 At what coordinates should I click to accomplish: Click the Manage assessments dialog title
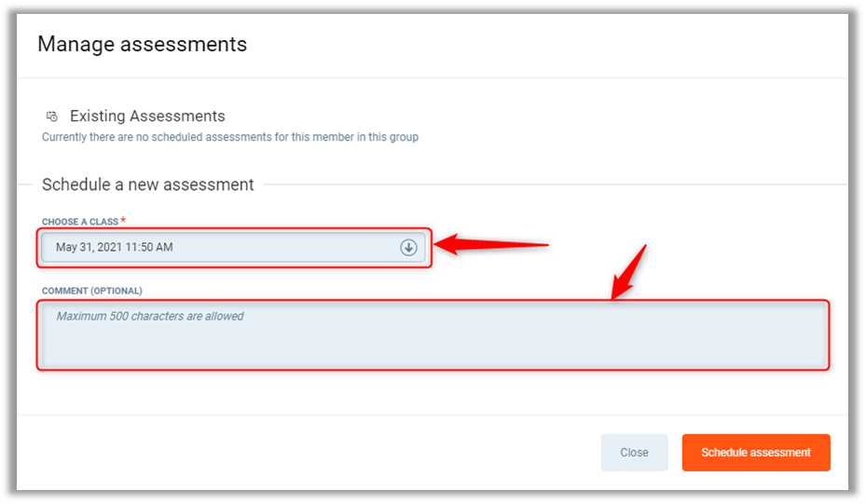(142, 44)
